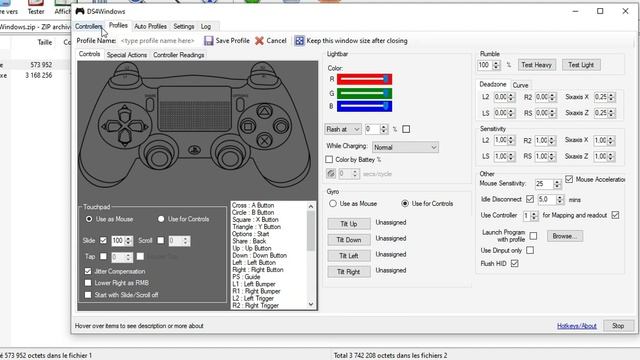The width and height of the screenshot is (640, 360).
Task: Enable Color by Battery checkbox
Action: [329, 159]
